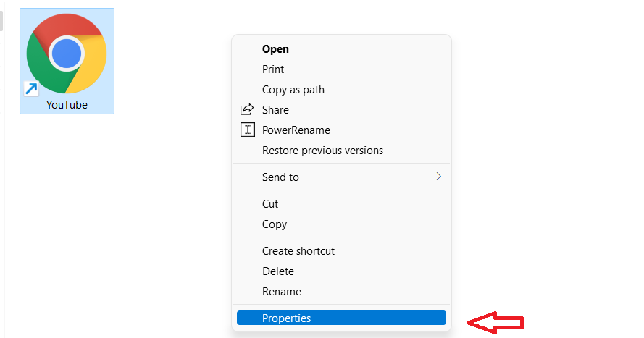Click Copy as path in the menu
Image resolution: width=644 pixels, height=338 pixels.
click(293, 90)
